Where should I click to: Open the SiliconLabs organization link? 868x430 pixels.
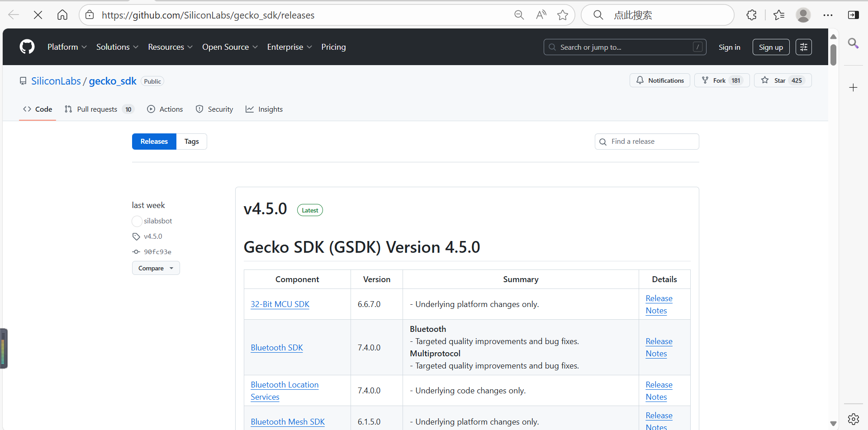(x=56, y=81)
